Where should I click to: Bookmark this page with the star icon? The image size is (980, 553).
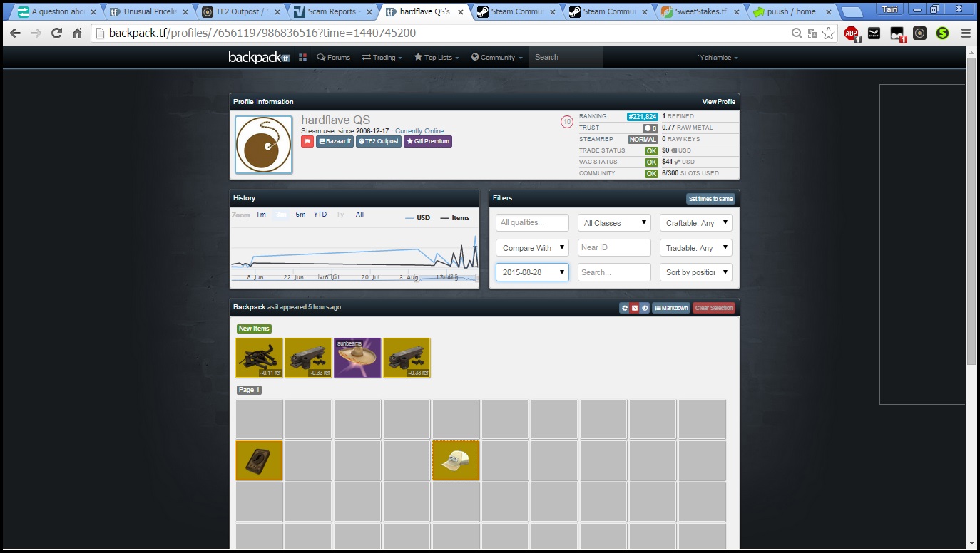[828, 33]
